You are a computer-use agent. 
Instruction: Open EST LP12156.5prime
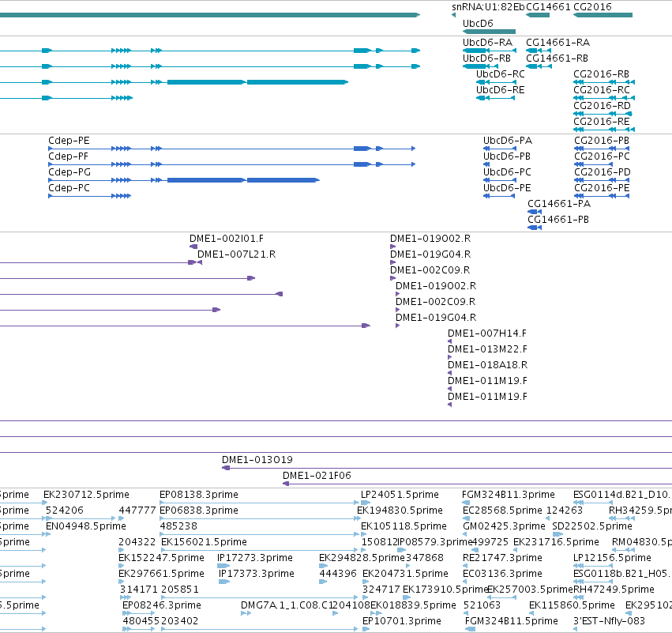click(x=613, y=559)
